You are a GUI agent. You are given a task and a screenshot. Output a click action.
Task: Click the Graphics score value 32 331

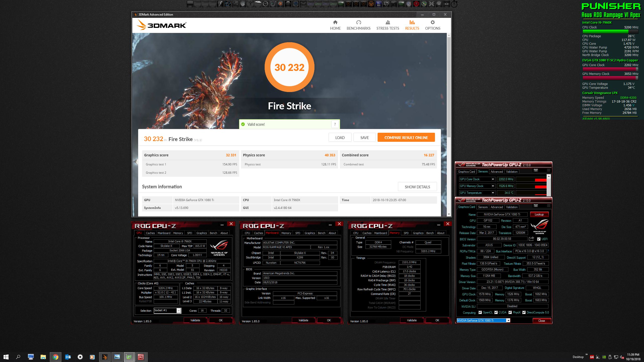tap(231, 155)
